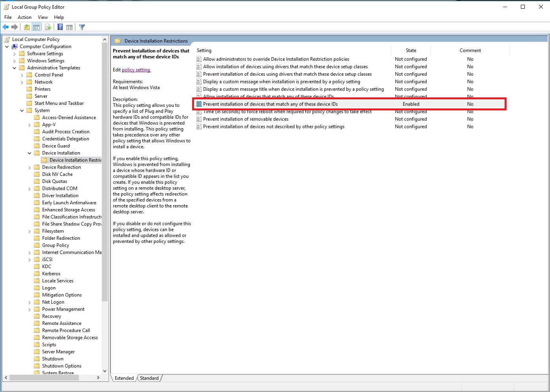Click the console tree scroll-up arrow

(x=105, y=39)
